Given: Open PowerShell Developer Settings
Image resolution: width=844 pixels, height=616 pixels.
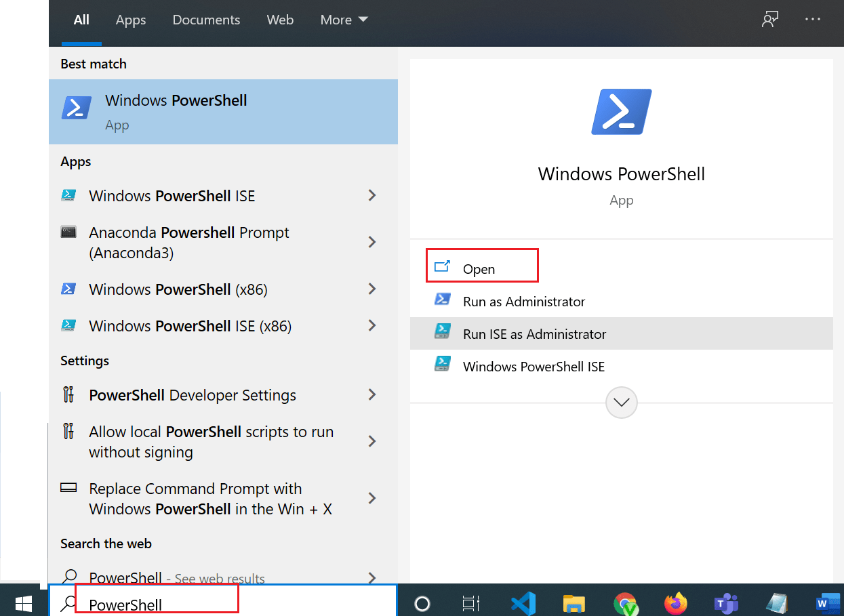Looking at the screenshot, I should [192, 395].
